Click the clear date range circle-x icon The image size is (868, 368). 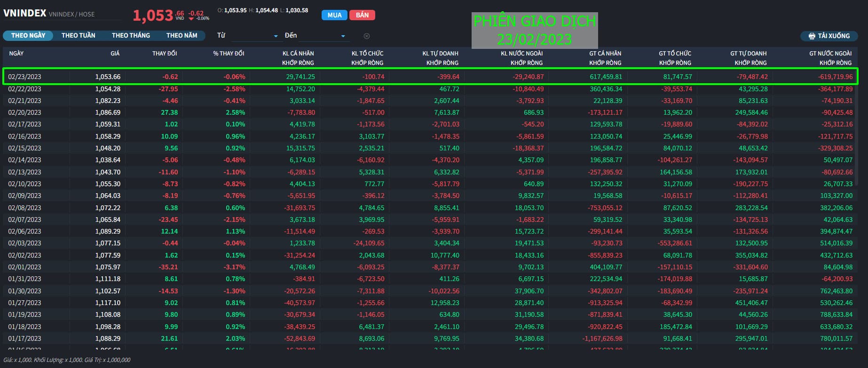[x=367, y=36]
